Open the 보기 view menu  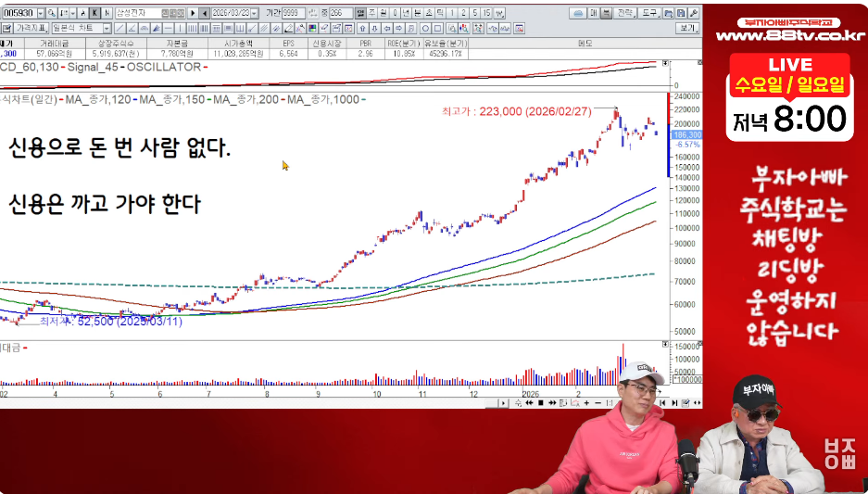(687, 28)
